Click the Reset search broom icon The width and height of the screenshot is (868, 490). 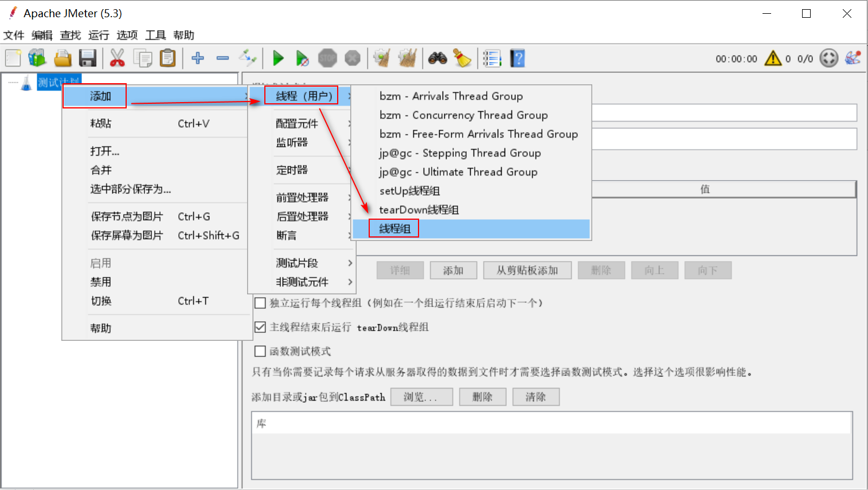pyautogui.click(x=462, y=58)
